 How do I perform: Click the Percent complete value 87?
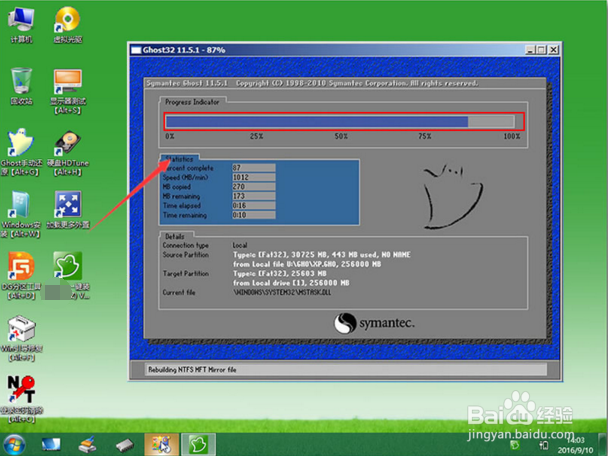[x=254, y=168]
